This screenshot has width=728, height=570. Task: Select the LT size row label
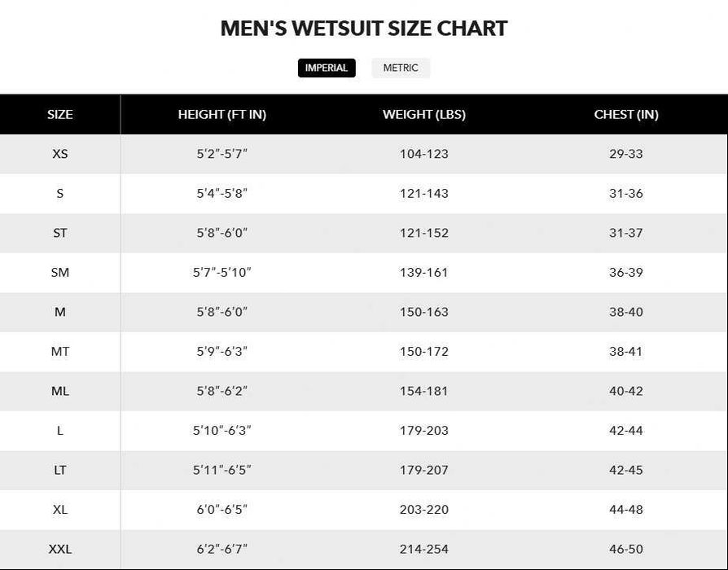(60, 470)
